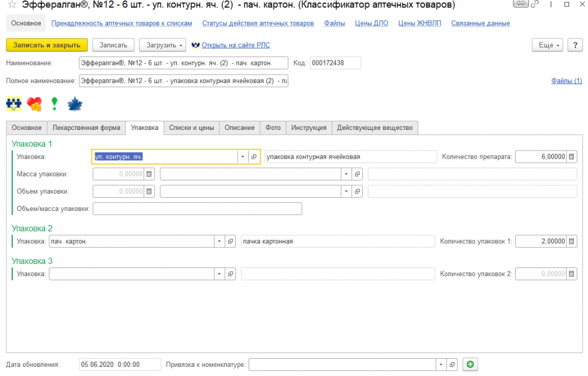Expand the Упаковка 2 пач. картон. dropdown

tap(219, 241)
